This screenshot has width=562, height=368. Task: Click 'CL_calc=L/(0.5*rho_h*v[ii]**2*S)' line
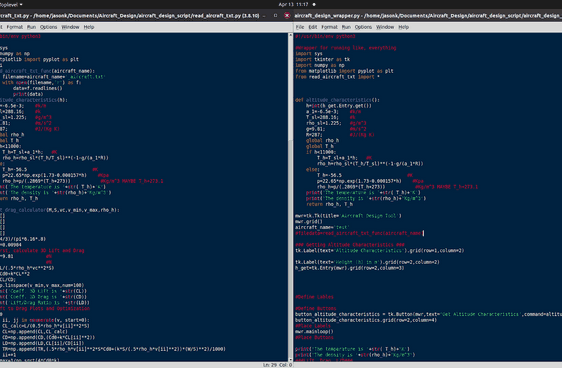[x=46, y=326]
